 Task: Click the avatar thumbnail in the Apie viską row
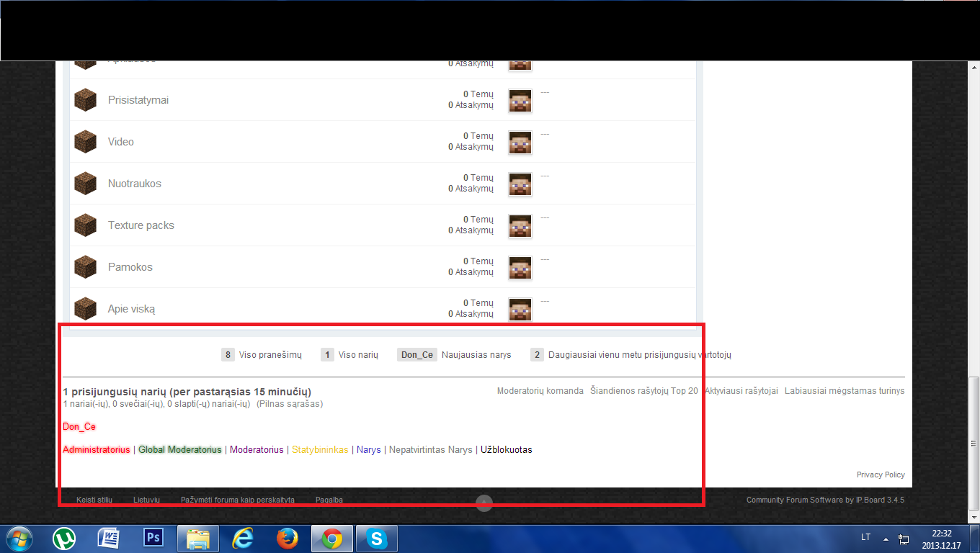point(520,310)
